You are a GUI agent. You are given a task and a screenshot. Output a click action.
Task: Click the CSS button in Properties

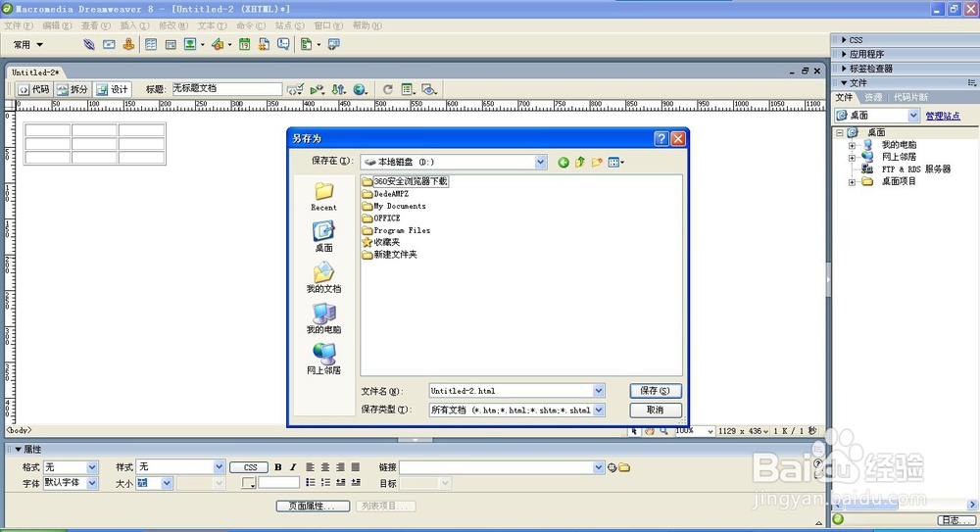(250, 467)
